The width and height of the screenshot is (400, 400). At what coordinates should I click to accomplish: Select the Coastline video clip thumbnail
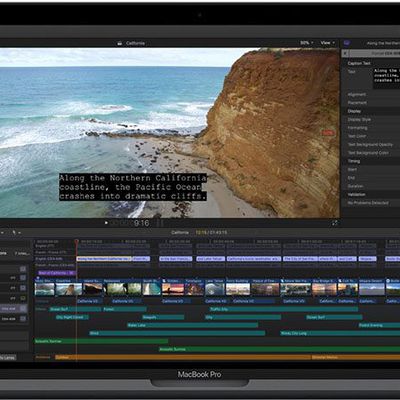(x=69, y=287)
